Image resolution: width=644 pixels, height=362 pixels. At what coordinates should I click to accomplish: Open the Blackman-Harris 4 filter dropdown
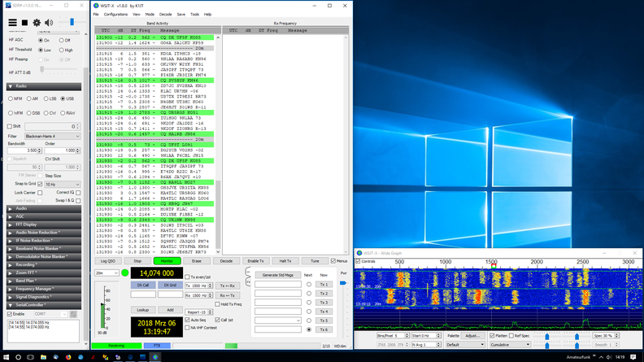[x=51, y=137]
